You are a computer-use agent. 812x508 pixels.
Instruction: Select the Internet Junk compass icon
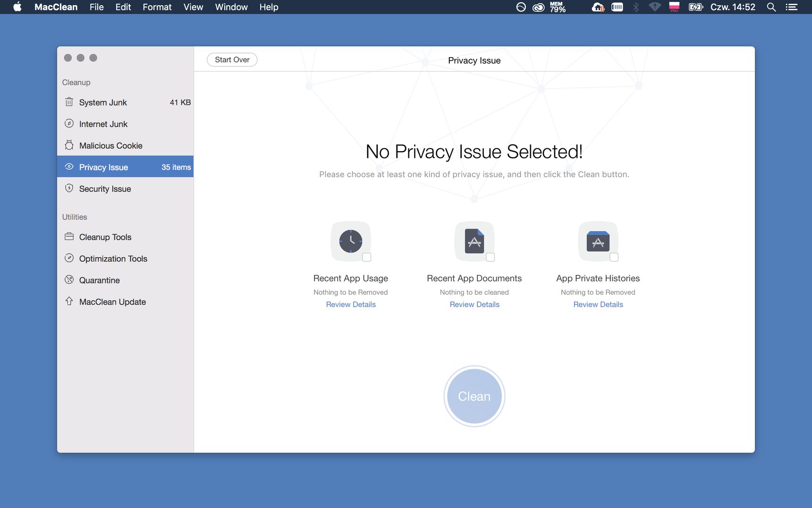(x=69, y=123)
